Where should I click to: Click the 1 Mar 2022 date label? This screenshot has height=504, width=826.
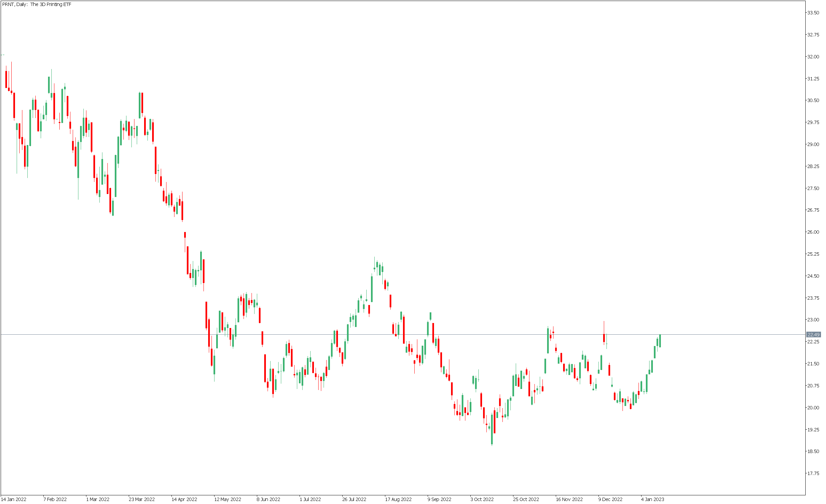[98, 499]
